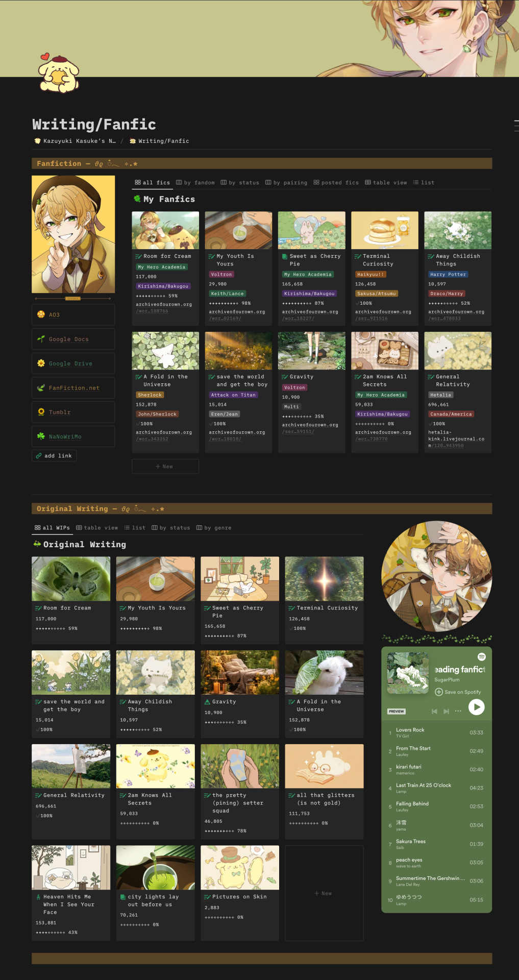Image resolution: width=519 pixels, height=980 pixels.
Task: Click the pencil icon on 2am Knows All Secrets fanfic card
Action: (358, 377)
